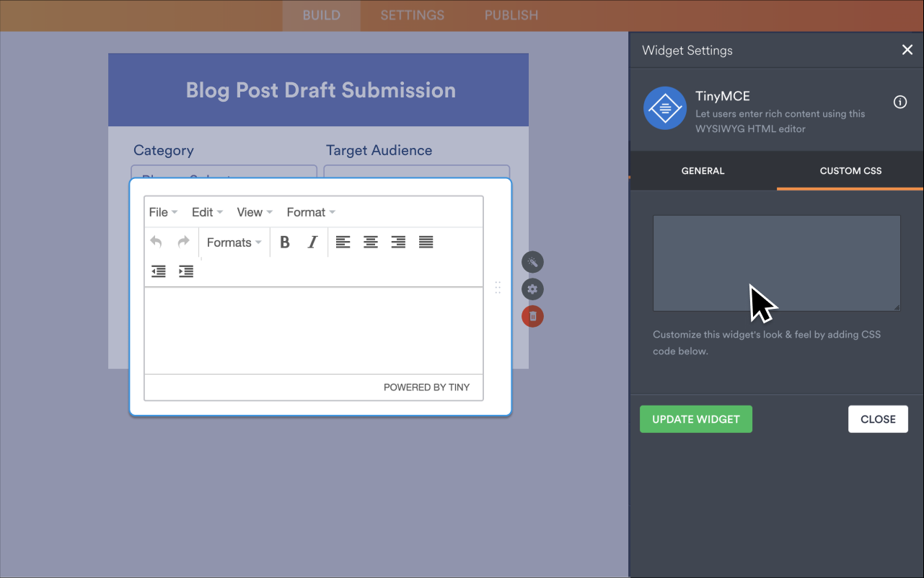This screenshot has height=578, width=924.
Task: Select the decrease indent icon
Action: (x=158, y=271)
